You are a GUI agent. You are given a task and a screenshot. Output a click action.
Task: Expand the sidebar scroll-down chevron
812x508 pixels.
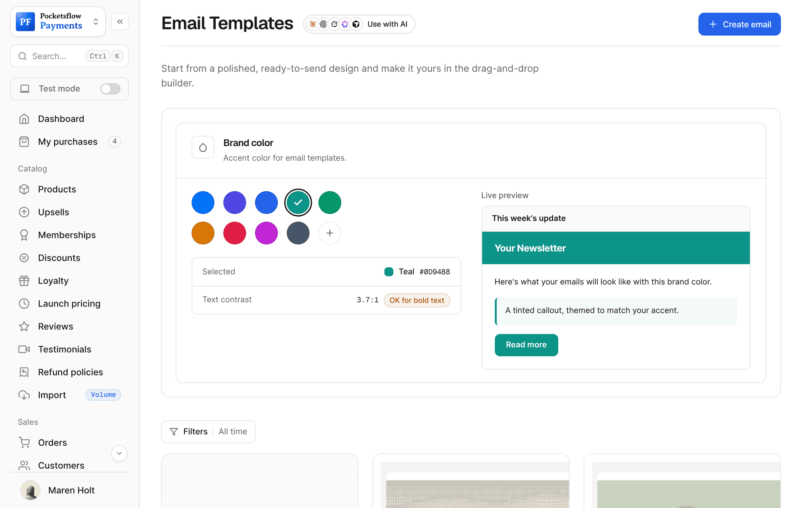point(119,453)
